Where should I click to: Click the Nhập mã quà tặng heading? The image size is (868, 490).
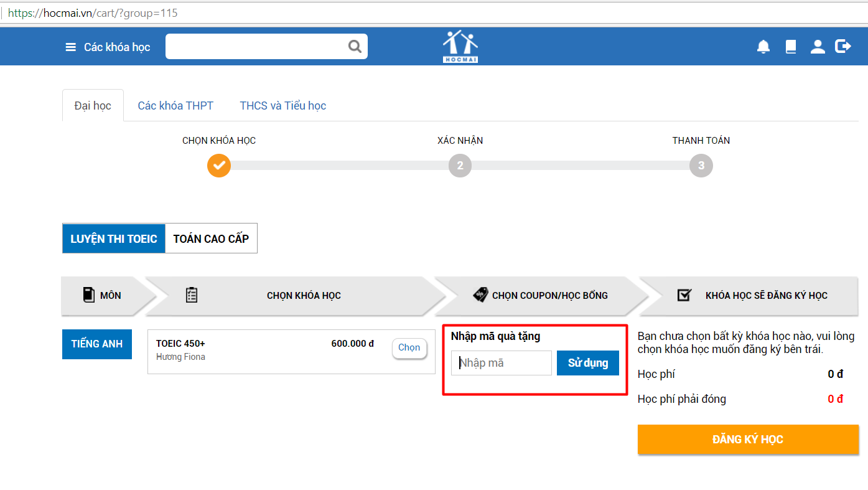click(x=495, y=337)
